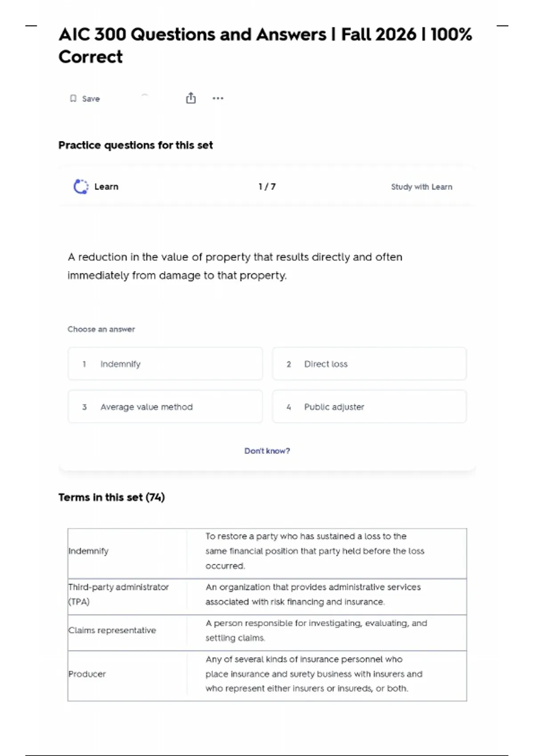This screenshot has width=534, height=756.
Task: Click the definition beginning 'An organization that provides'
Action: (313, 594)
